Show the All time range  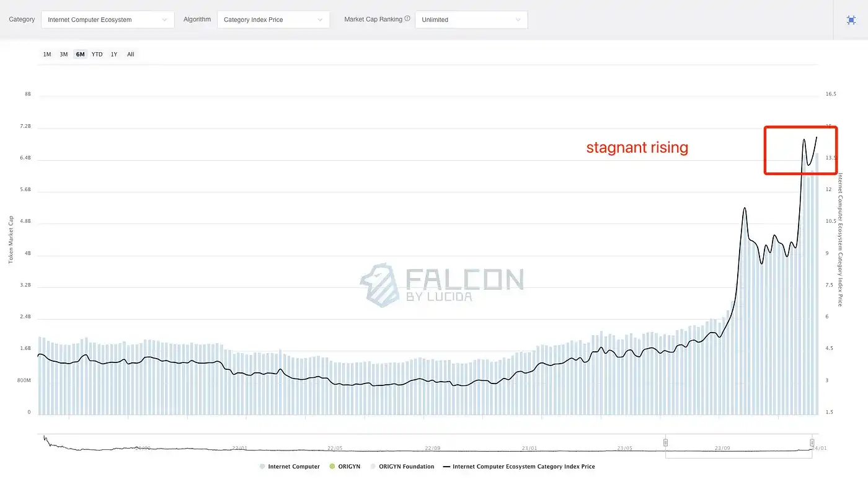click(x=131, y=55)
